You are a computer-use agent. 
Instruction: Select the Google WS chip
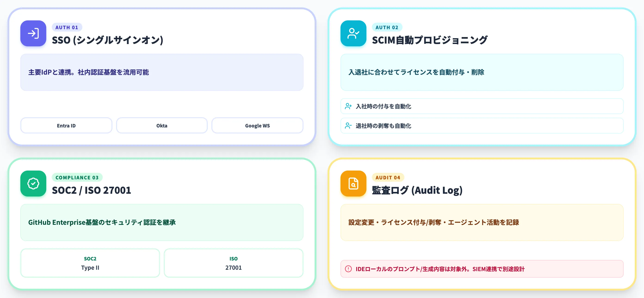(x=257, y=125)
